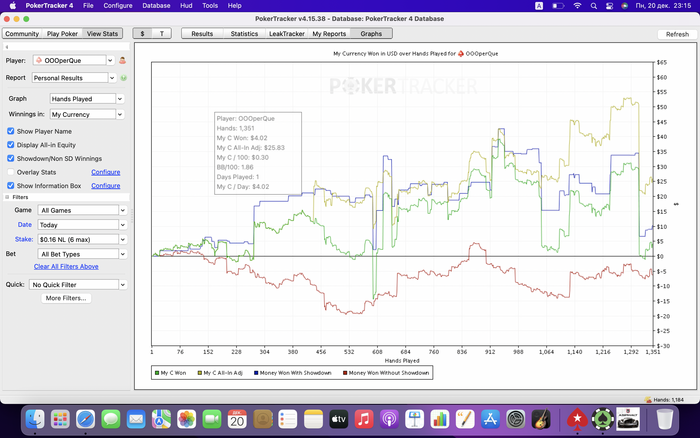
Task: Click the green icon beside Personal Results
Action: (124, 78)
